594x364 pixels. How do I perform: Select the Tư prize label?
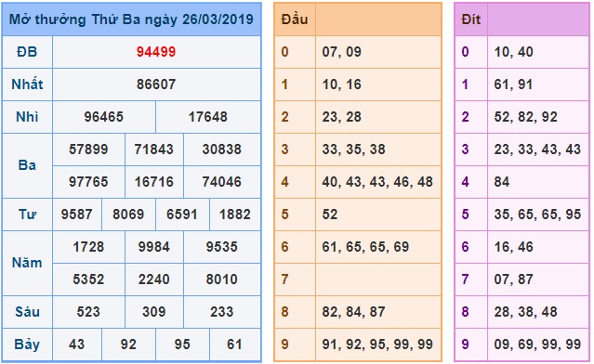tap(27, 214)
